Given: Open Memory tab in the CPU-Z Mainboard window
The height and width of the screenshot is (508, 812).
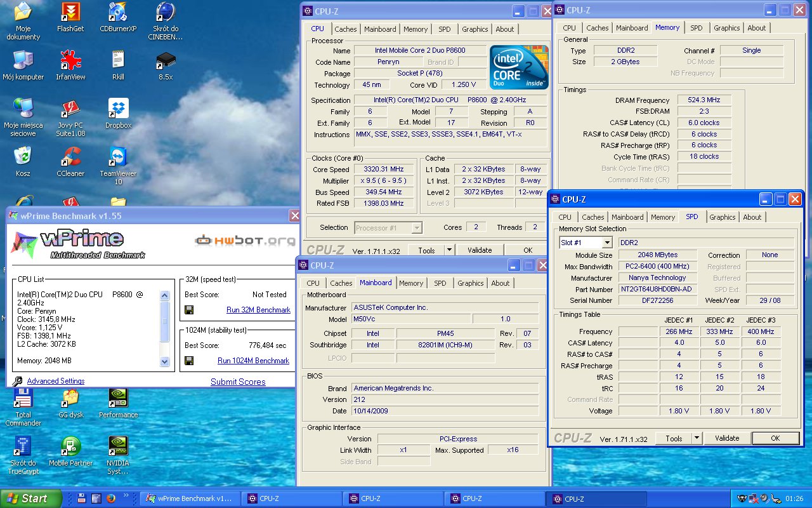Looking at the screenshot, I should 411,283.
